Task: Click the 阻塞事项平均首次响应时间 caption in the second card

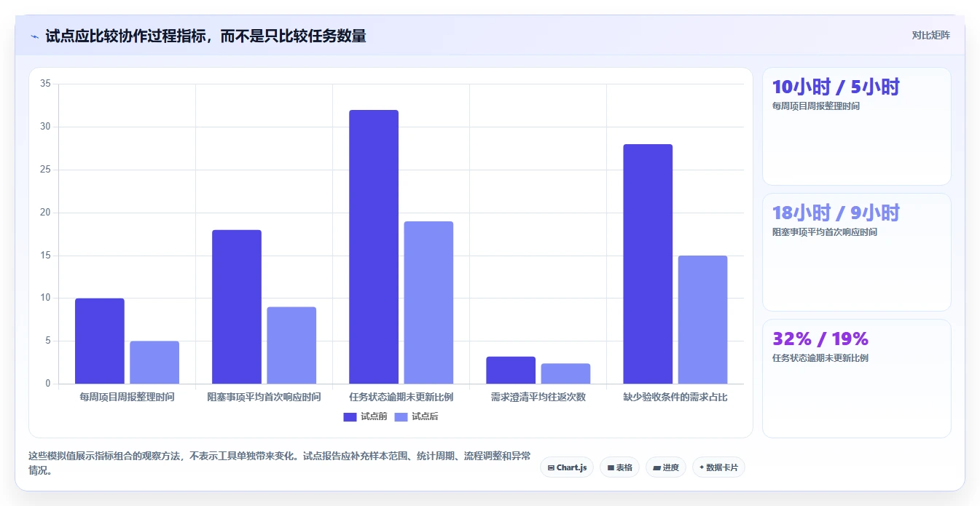Action: point(825,232)
